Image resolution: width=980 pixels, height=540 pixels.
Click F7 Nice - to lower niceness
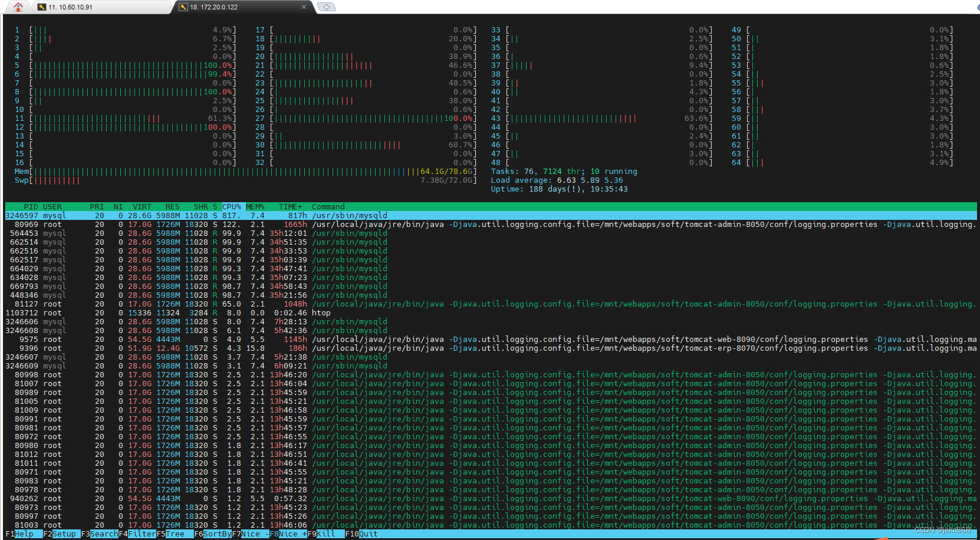[x=251, y=534]
